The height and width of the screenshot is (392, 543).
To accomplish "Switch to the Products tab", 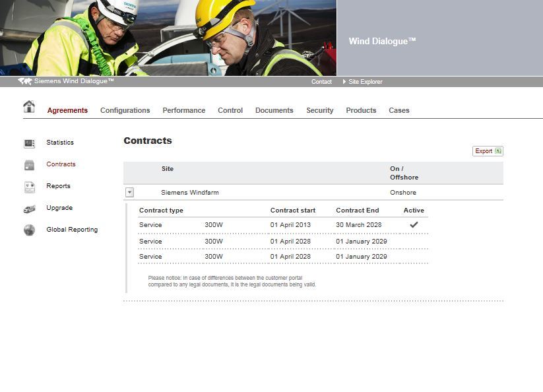I will [x=361, y=110].
